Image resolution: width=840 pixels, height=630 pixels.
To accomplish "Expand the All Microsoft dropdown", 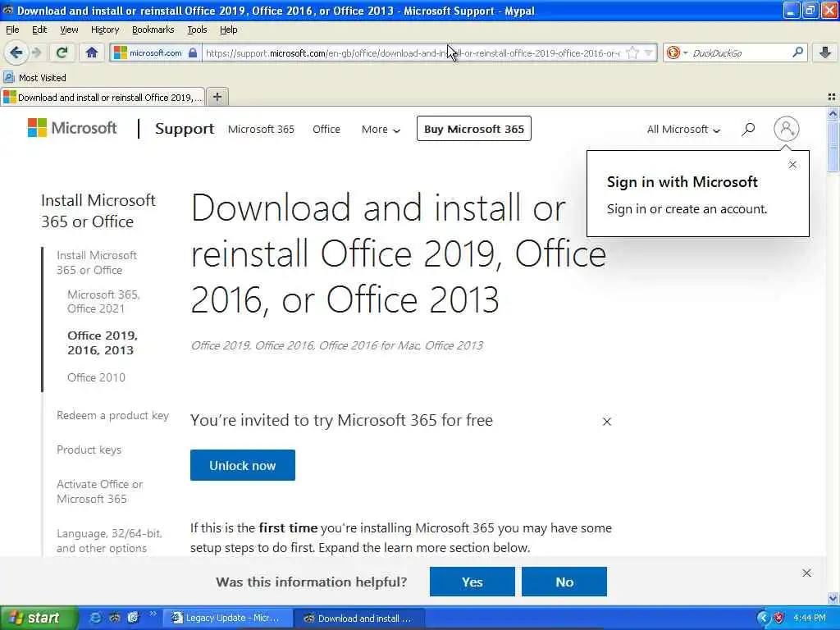I will click(x=683, y=129).
